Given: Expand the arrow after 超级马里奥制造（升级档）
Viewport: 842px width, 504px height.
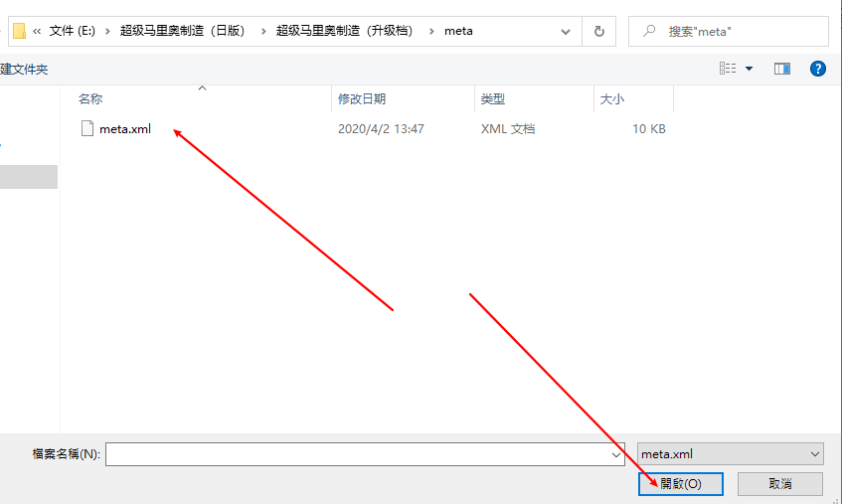Looking at the screenshot, I should click(431, 31).
